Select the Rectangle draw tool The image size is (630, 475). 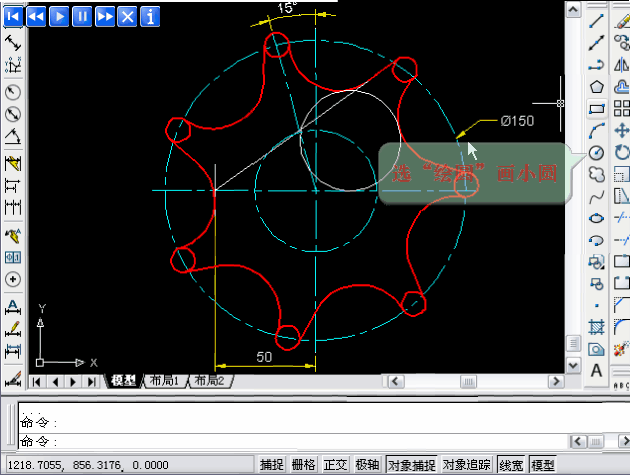597,108
